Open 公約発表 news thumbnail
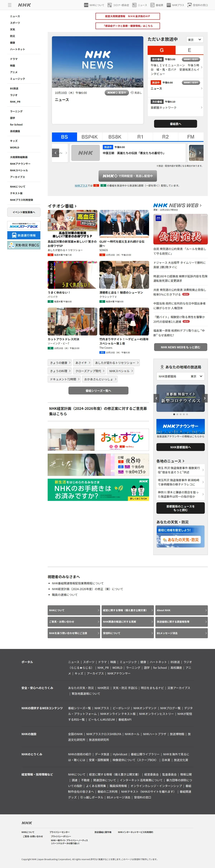 click(x=181, y=229)
